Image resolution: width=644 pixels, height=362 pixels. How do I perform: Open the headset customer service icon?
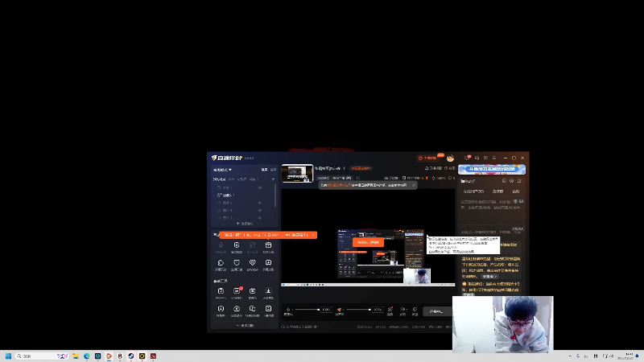tap(477, 158)
